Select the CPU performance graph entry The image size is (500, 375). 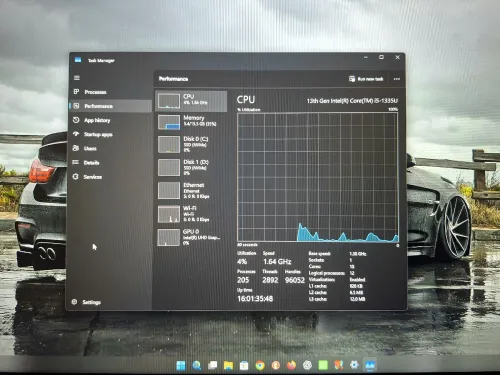click(x=191, y=101)
